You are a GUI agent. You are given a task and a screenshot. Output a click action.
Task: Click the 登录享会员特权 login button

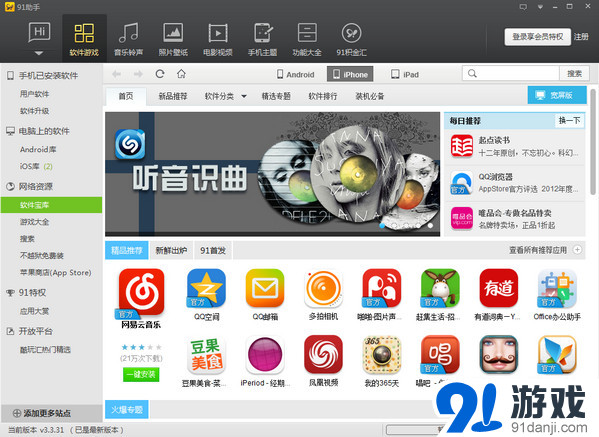coord(537,37)
